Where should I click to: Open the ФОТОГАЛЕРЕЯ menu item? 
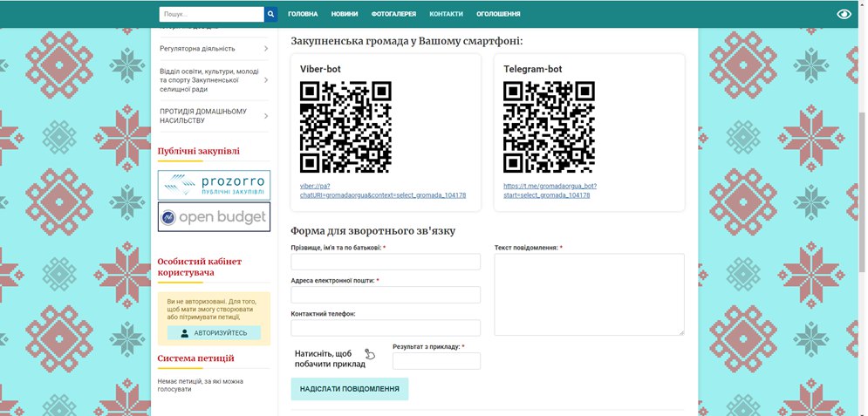point(393,14)
